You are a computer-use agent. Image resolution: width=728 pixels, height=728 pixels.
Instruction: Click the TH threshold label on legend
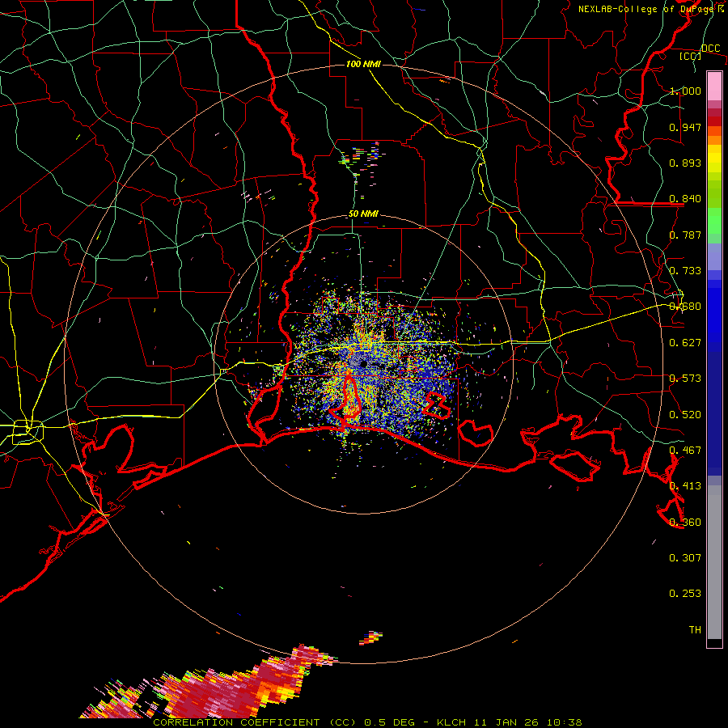click(x=695, y=630)
